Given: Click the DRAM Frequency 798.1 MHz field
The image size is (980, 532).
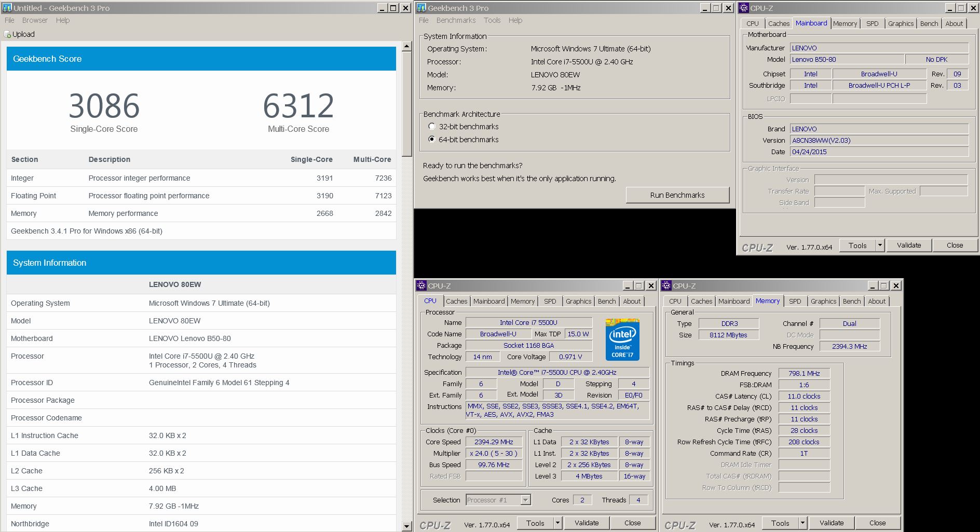Looking at the screenshot, I should point(804,373).
